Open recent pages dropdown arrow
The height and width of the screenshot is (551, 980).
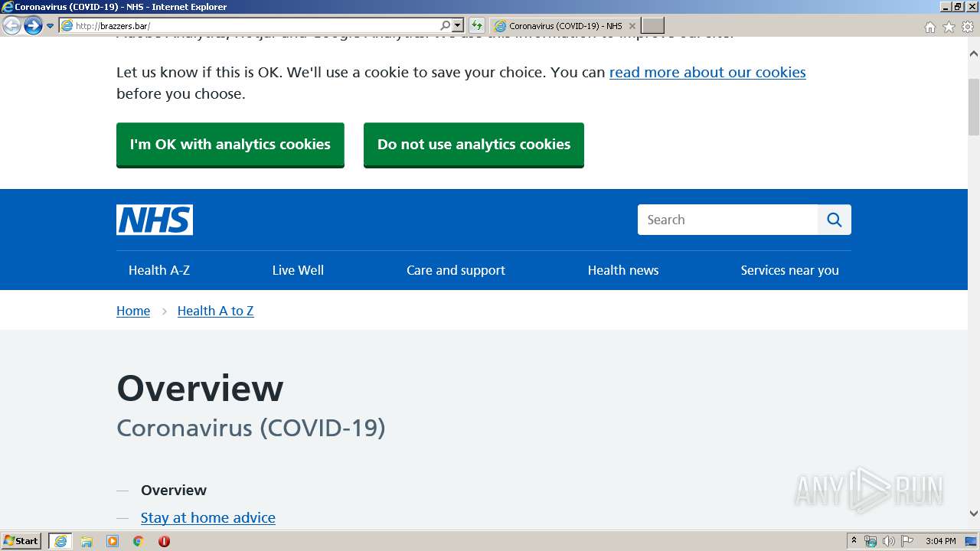51,26
